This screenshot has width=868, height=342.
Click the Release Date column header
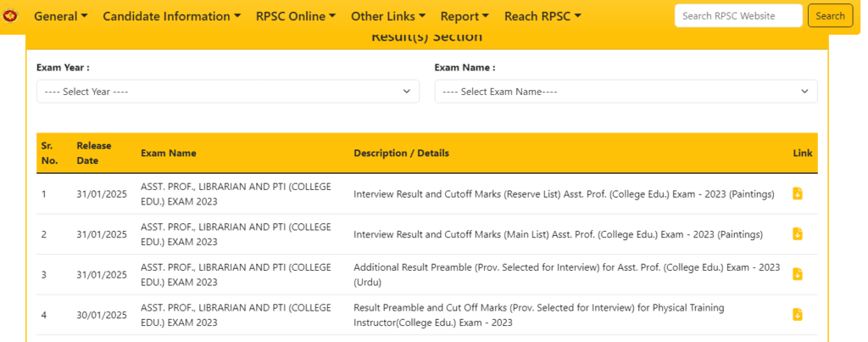(x=94, y=153)
